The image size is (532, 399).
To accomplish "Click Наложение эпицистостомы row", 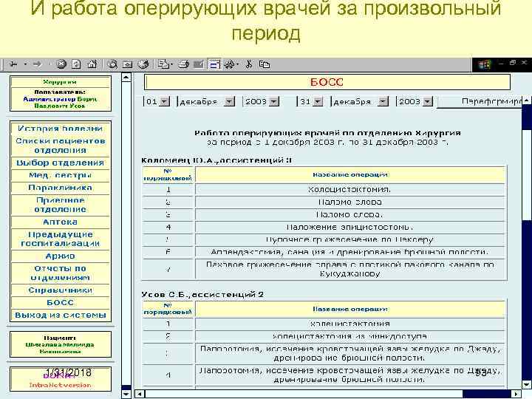I will click(324, 227).
